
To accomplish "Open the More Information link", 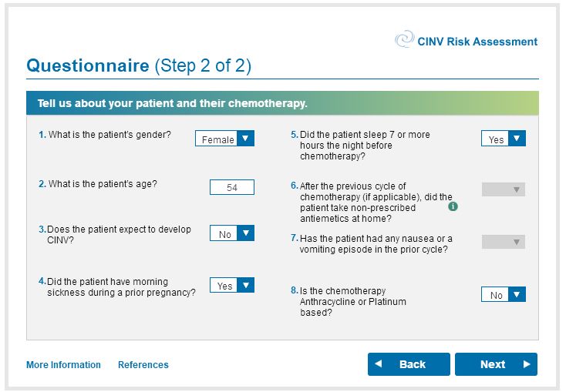I will 63,365.
